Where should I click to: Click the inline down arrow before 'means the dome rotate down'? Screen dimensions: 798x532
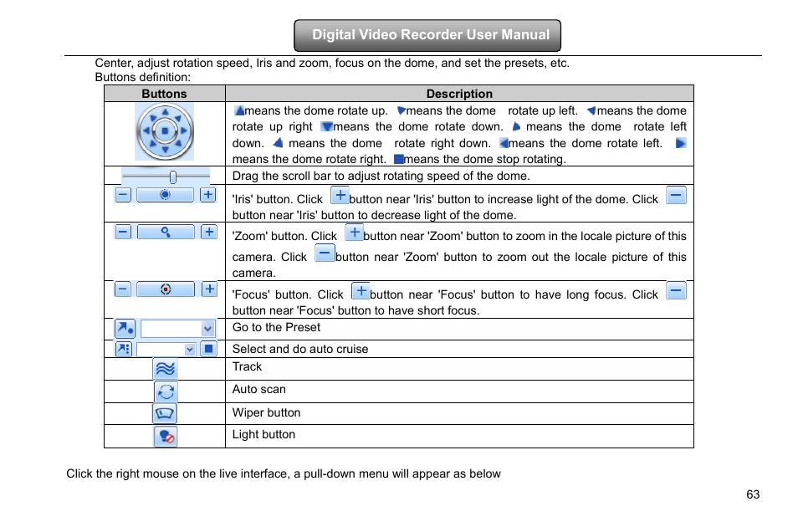point(327,127)
